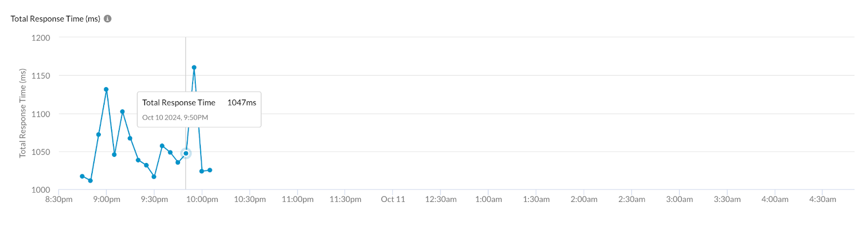Screen dimensions: 868x229
Task: Click the highest peak data point near 1160
Action: [194, 68]
